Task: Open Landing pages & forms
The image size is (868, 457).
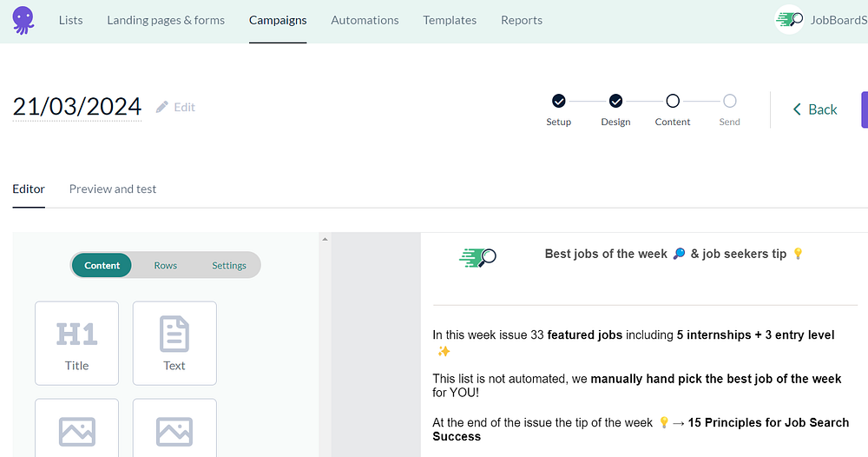Action: coord(166,20)
